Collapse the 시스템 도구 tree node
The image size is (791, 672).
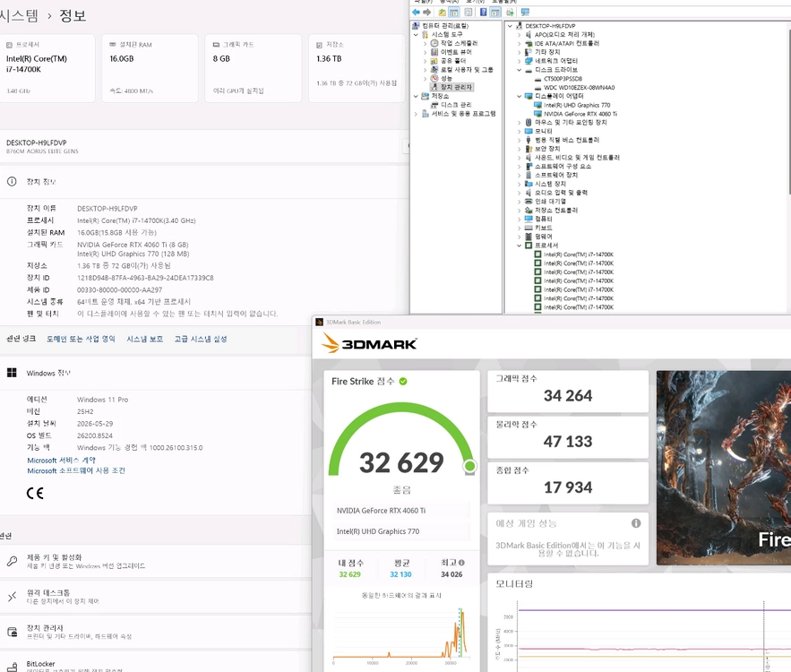click(416, 35)
